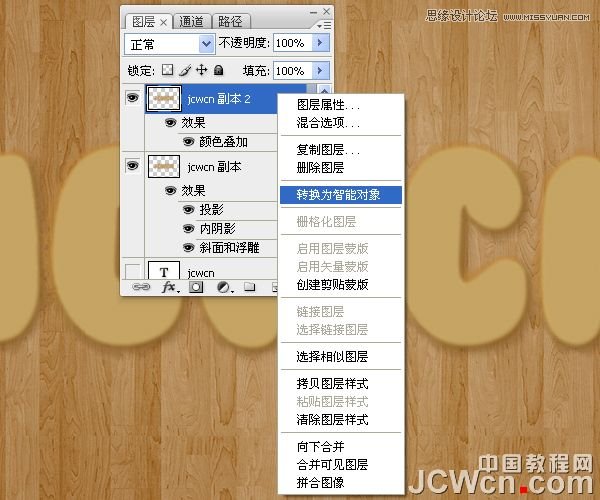
Task: Switch to the 路径 tab
Action: tap(230, 21)
